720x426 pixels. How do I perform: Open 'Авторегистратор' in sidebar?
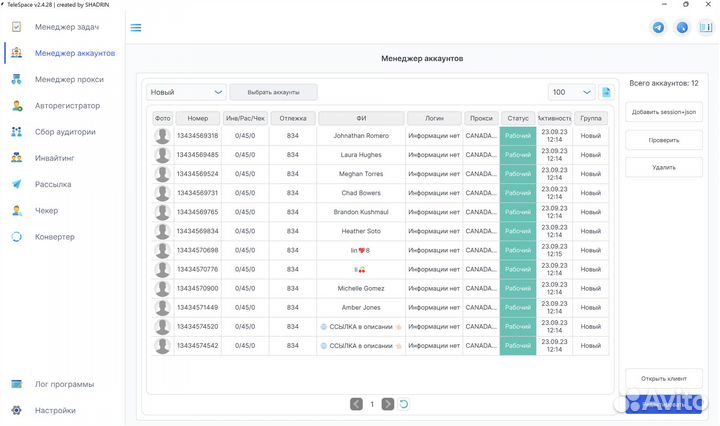point(68,105)
